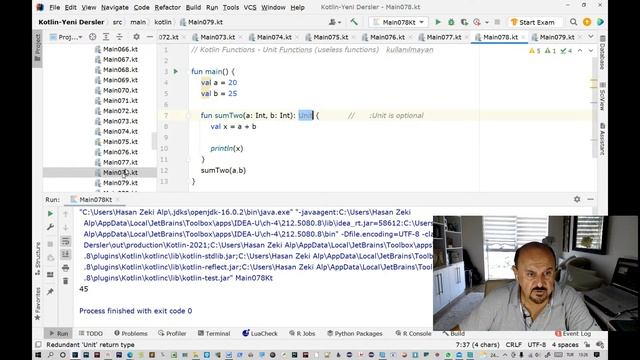Open Event Log

[573, 333]
